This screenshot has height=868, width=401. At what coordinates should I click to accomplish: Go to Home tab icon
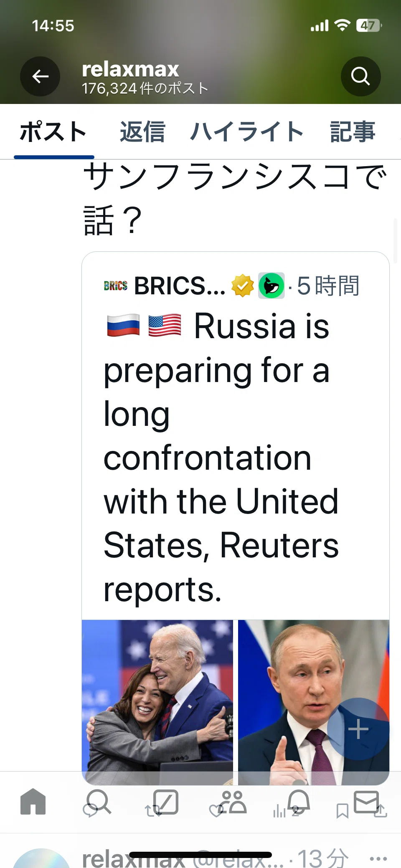pyautogui.click(x=33, y=802)
